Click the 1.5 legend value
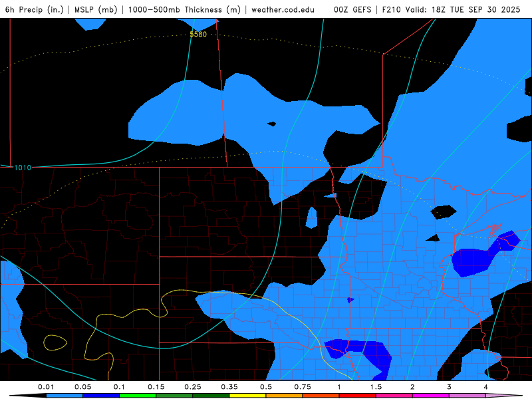Image resolution: width=532 pixels, height=399 pixels. (376, 387)
